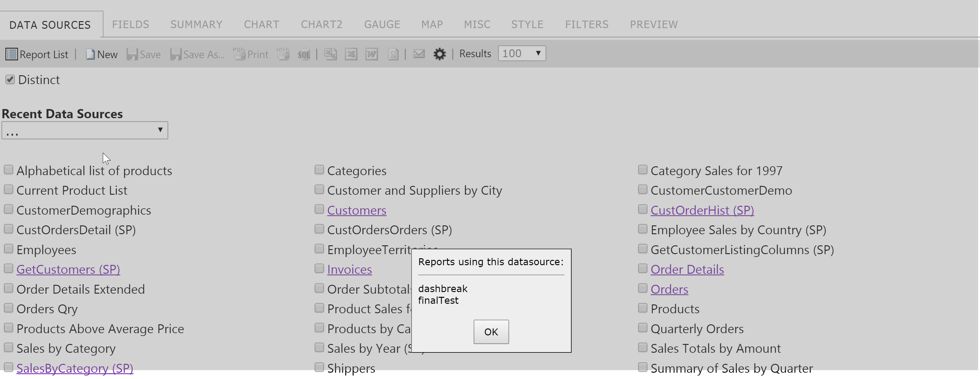Viewport: 980px width, 379px height.
Task: Click the SalesByCategory (SP) link
Action: [75, 368]
